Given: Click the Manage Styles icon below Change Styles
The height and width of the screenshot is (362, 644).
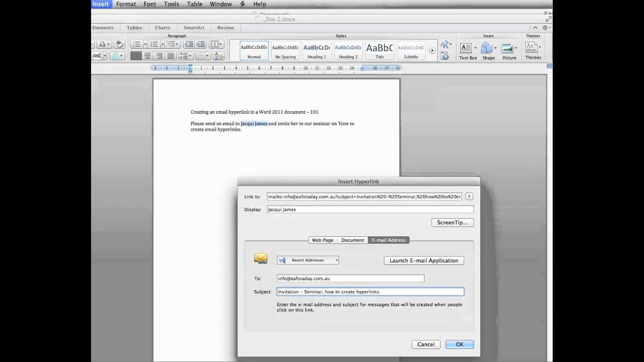Looking at the screenshot, I should 445,56.
